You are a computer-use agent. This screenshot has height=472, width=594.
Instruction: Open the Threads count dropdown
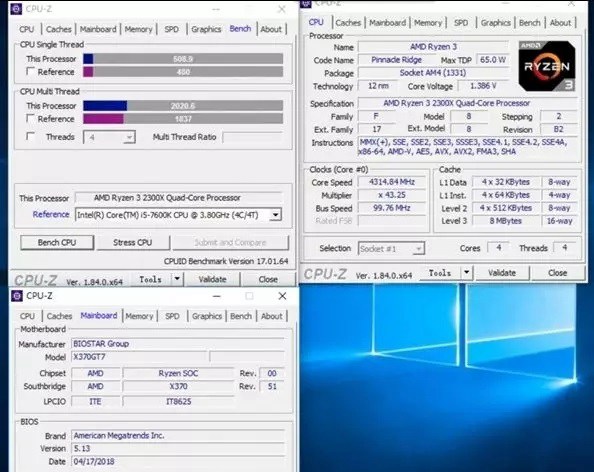click(x=109, y=137)
